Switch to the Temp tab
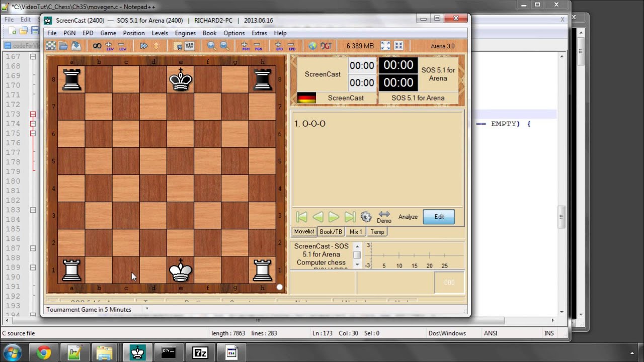 point(377,232)
